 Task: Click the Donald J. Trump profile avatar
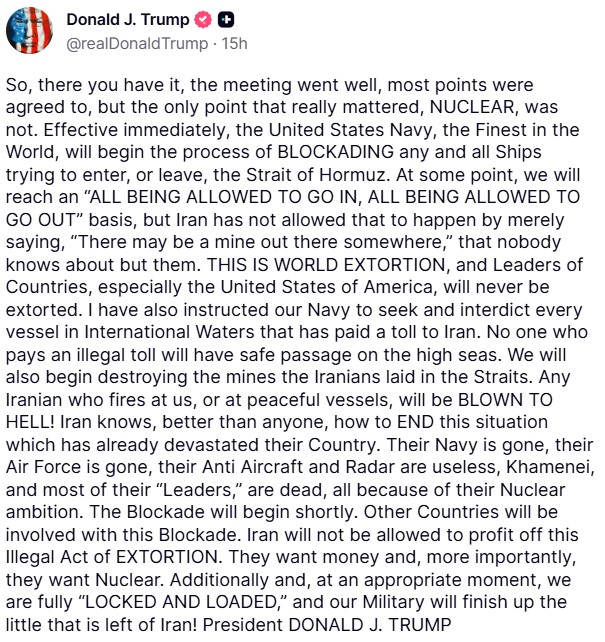pyautogui.click(x=30, y=30)
